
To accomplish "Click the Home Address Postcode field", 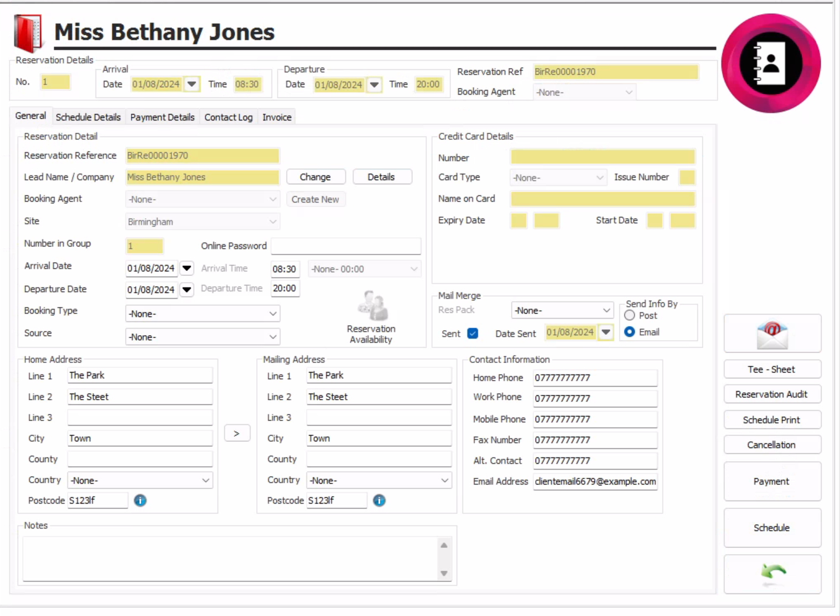I will coord(97,500).
